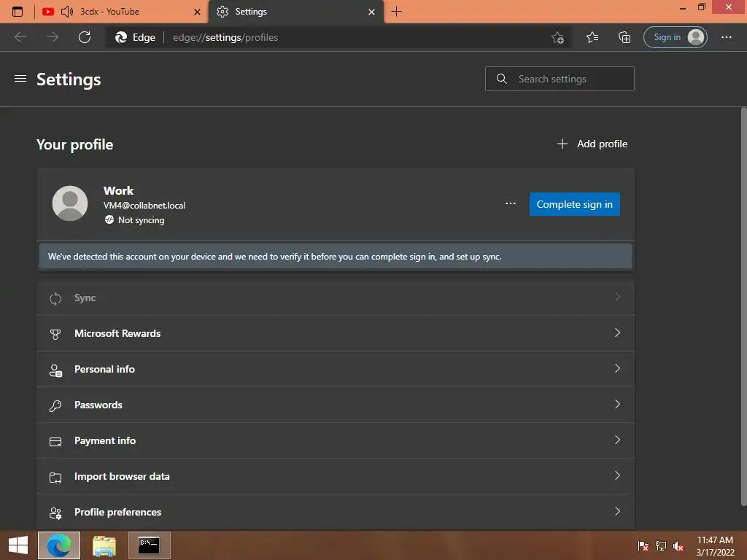Expand the Import browser data chevron
This screenshot has width=747, height=560.
(617, 475)
